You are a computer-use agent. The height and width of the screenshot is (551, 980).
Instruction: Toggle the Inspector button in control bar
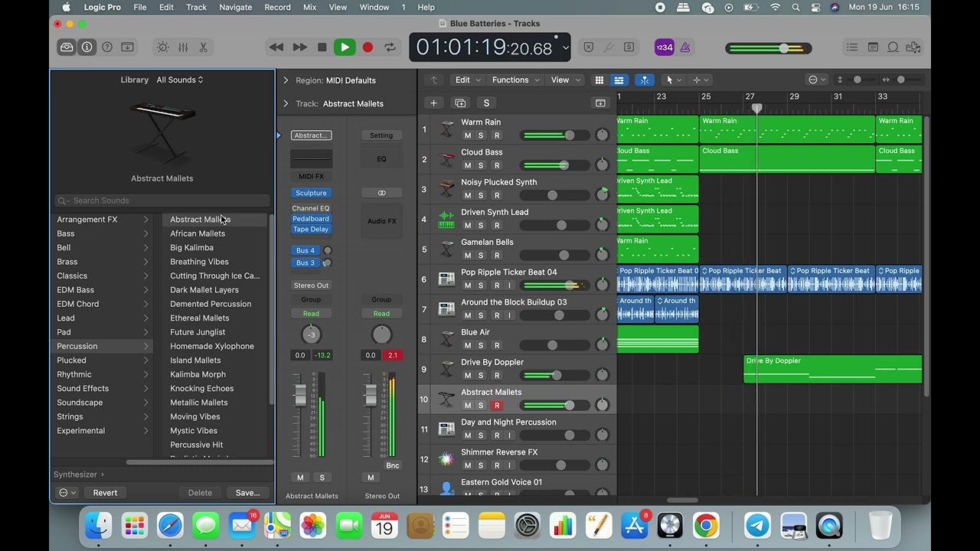pyautogui.click(x=87, y=47)
